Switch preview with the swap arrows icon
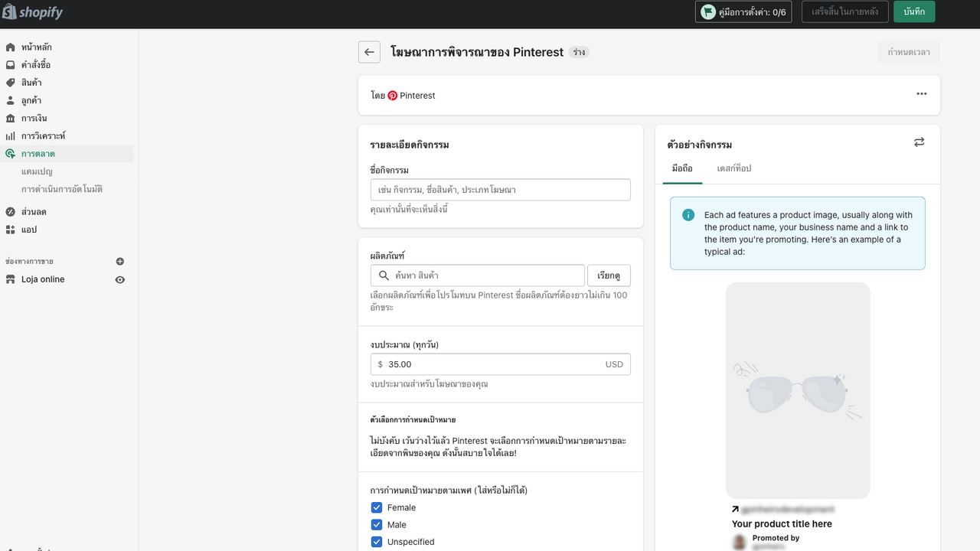The image size is (980, 551). (919, 142)
